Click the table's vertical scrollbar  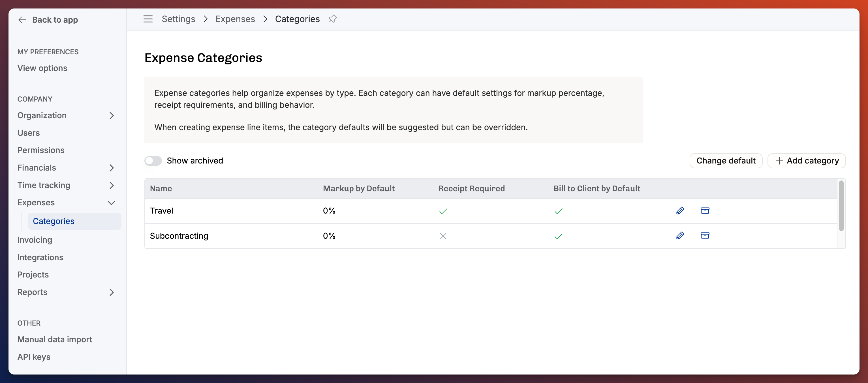click(x=841, y=206)
